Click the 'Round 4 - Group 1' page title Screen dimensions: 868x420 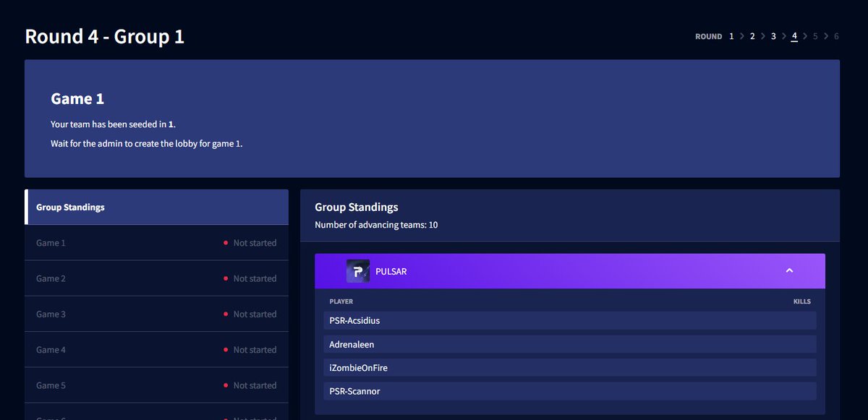105,36
